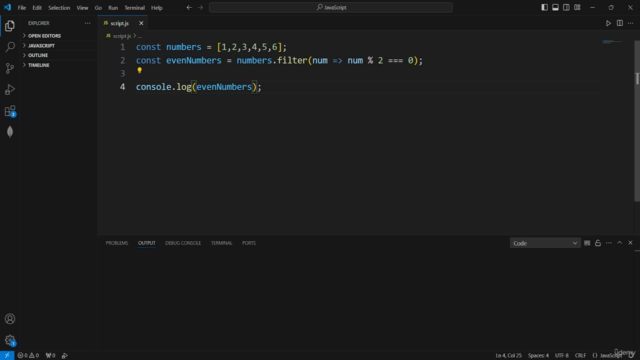Customize layout icon in title bar
The width and height of the screenshot is (640, 360).
click(577, 7)
